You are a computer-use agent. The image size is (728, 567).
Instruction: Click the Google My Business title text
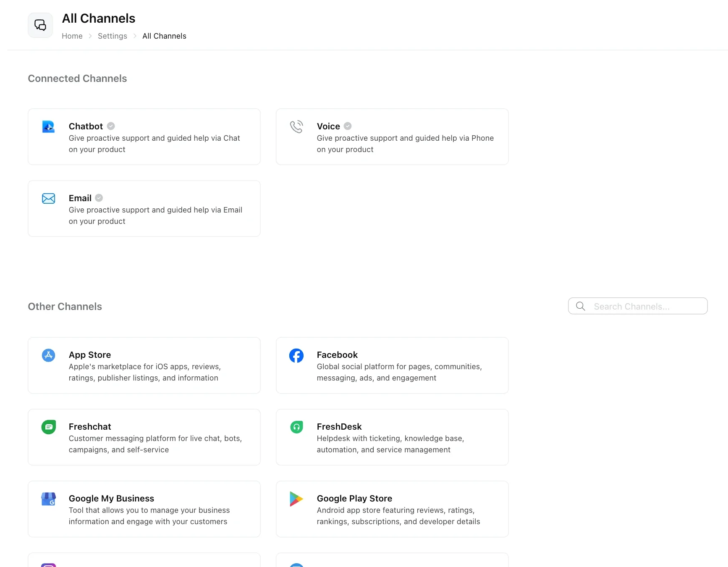click(111, 499)
